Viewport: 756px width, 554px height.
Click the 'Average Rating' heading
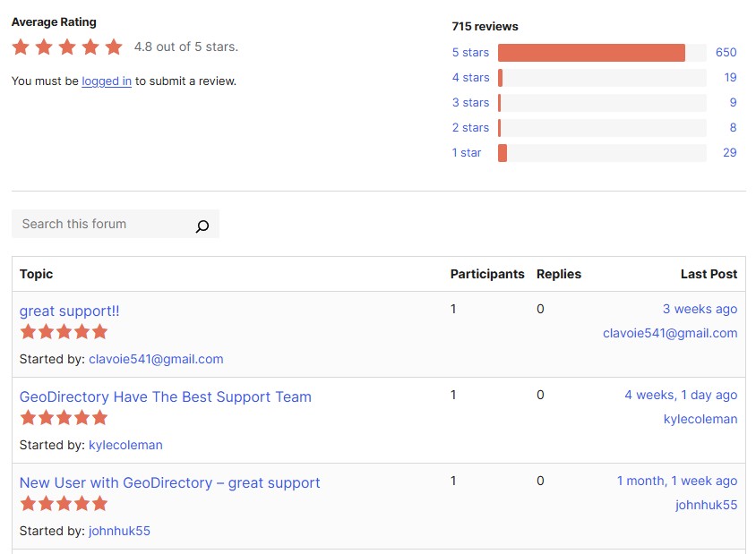(54, 22)
